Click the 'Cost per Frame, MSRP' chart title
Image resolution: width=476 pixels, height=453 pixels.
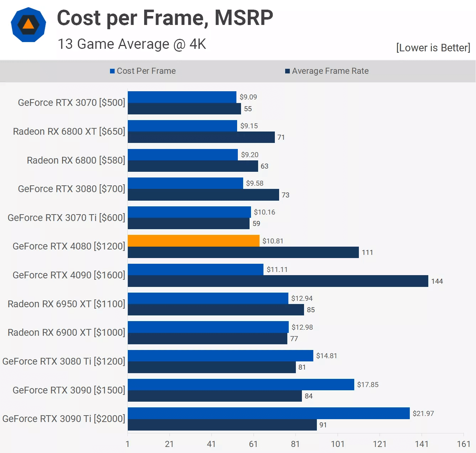(x=165, y=18)
